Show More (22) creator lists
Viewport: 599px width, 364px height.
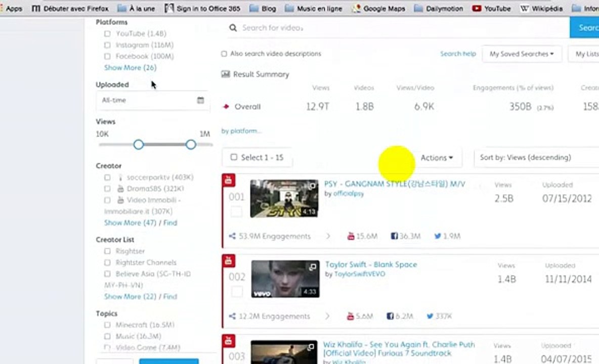[130, 296]
